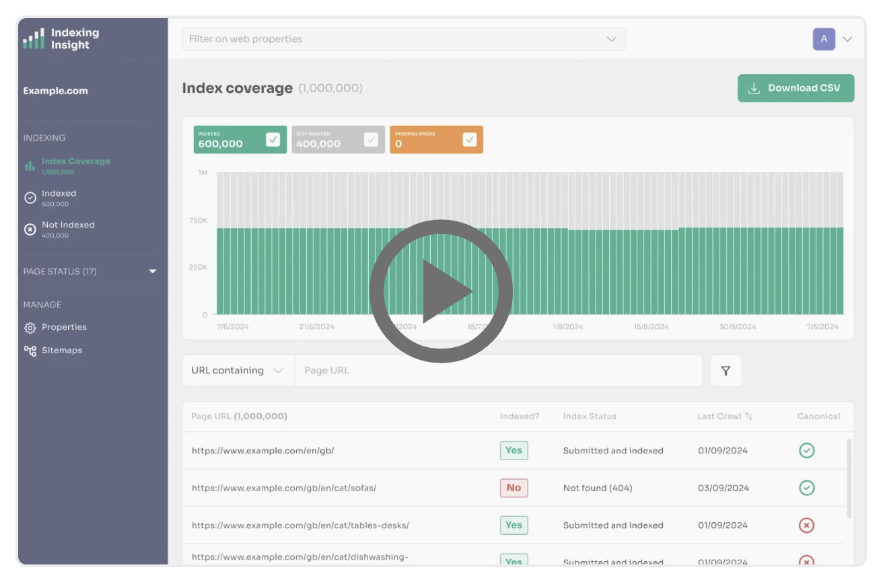Image resolution: width=883 pixels, height=588 pixels.
Task: Click URL https://www.example.com/en/gb/
Action: pos(263,451)
